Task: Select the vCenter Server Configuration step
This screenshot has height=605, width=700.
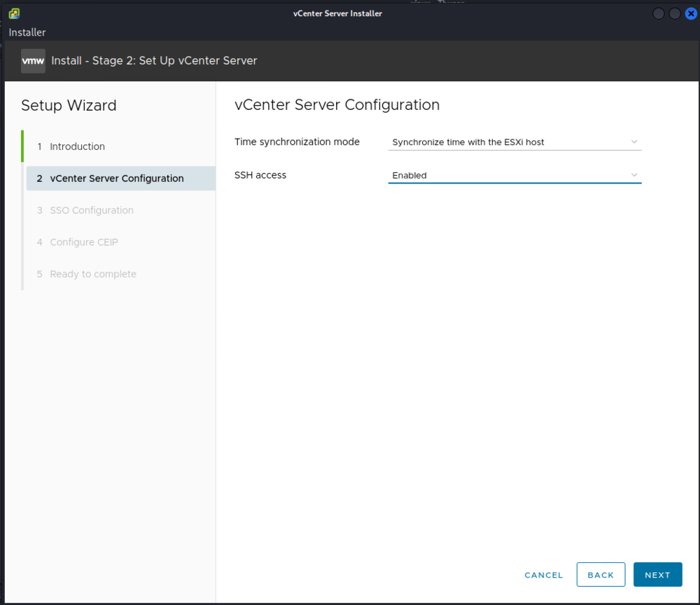Action: click(117, 179)
